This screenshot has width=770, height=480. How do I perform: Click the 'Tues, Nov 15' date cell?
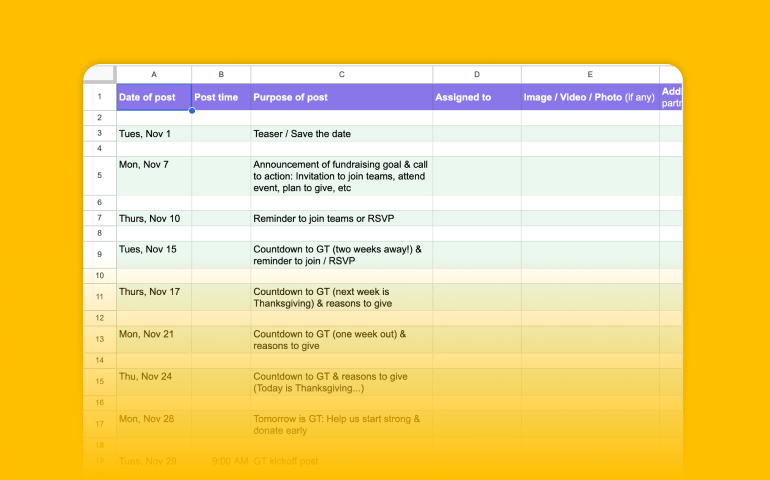click(x=154, y=254)
